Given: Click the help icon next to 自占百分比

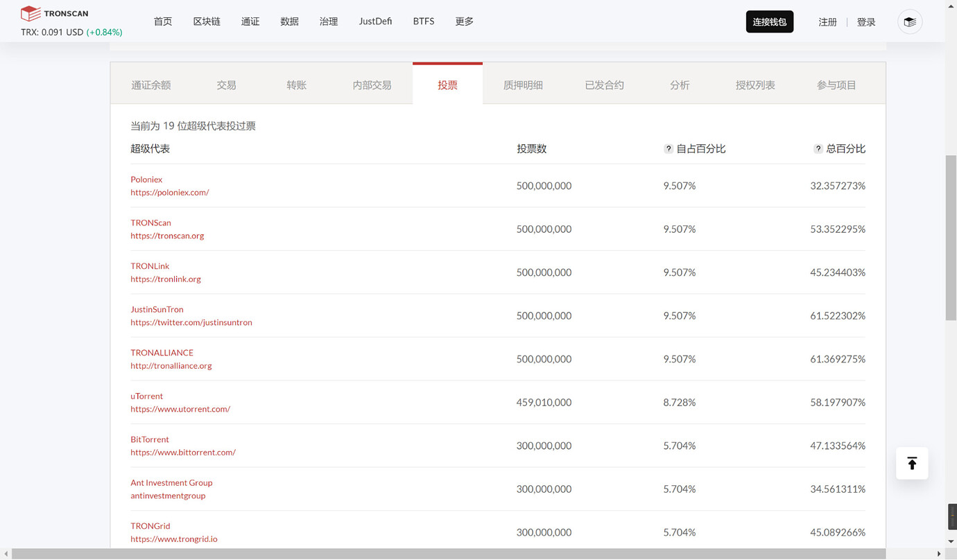Looking at the screenshot, I should 668,148.
